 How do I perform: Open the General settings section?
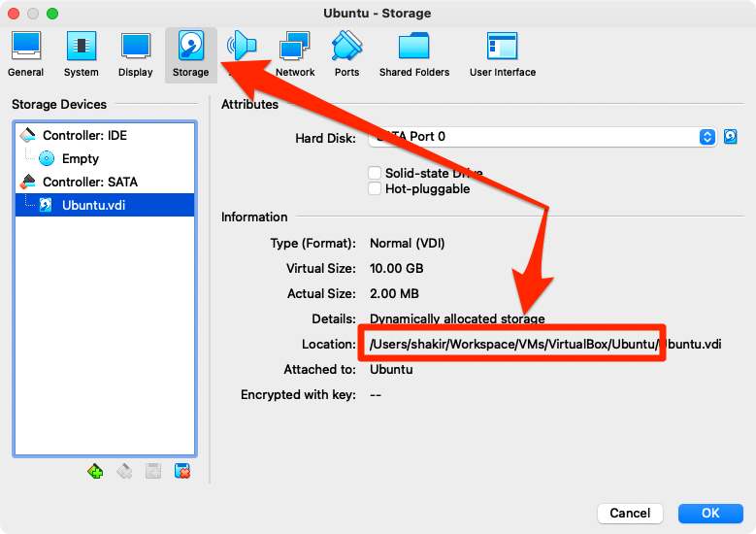click(x=26, y=54)
